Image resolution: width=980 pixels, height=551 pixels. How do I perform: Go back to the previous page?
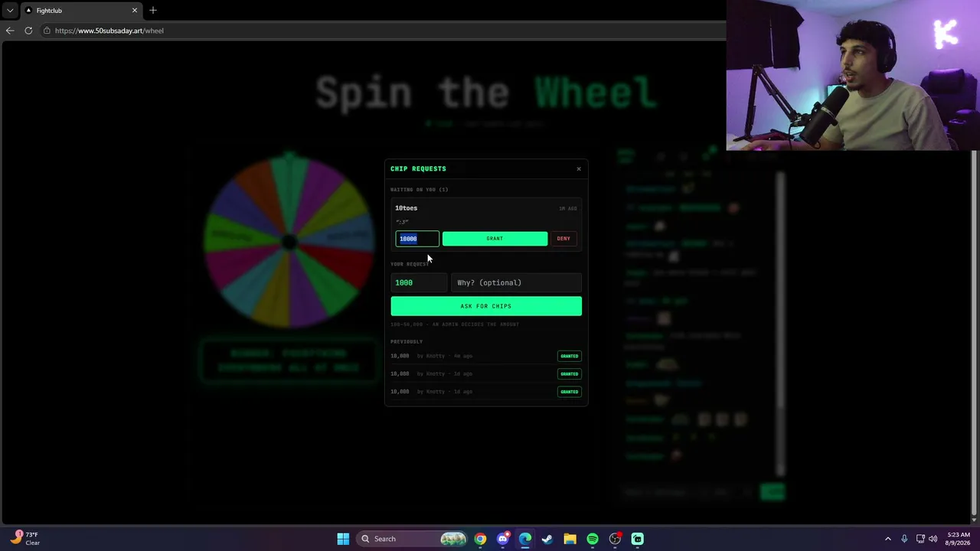(x=10, y=31)
